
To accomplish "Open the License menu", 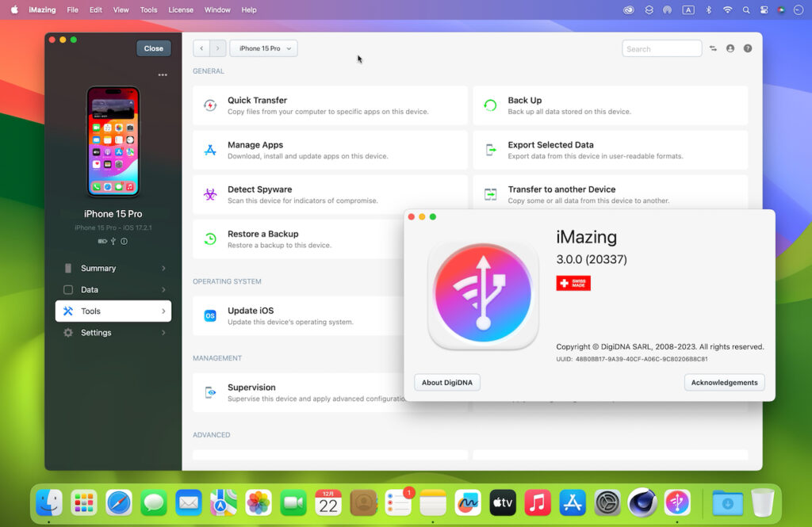I will coord(181,10).
